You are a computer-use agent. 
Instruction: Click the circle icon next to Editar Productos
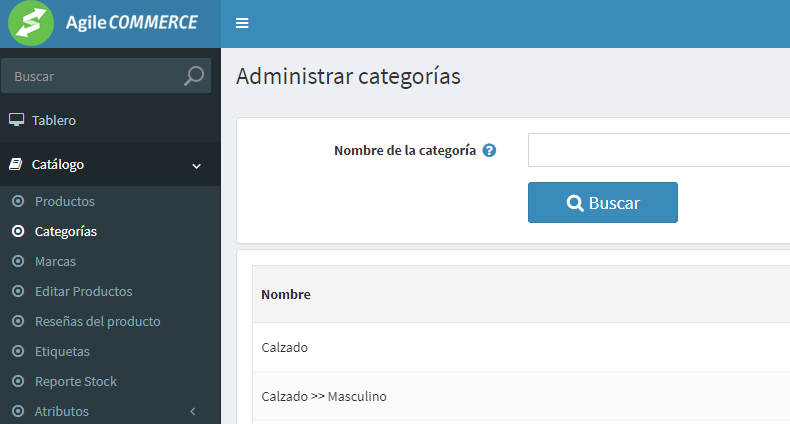pyautogui.click(x=18, y=291)
